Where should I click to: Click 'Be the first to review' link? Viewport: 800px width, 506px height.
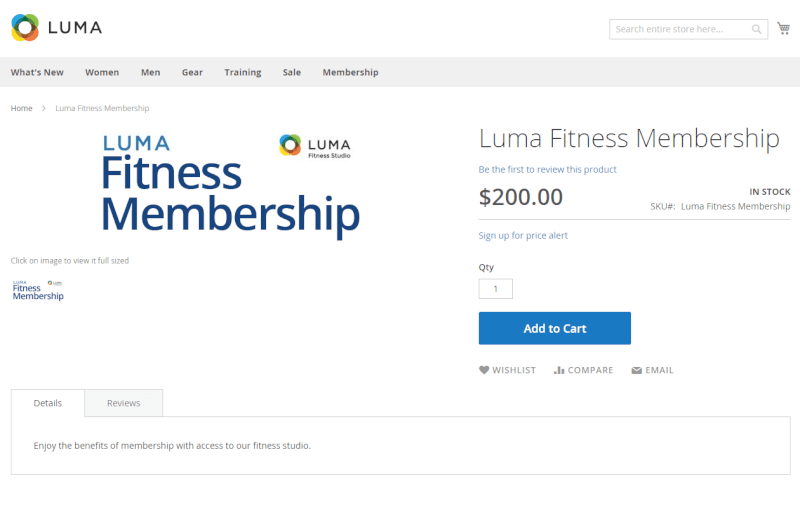pos(548,170)
